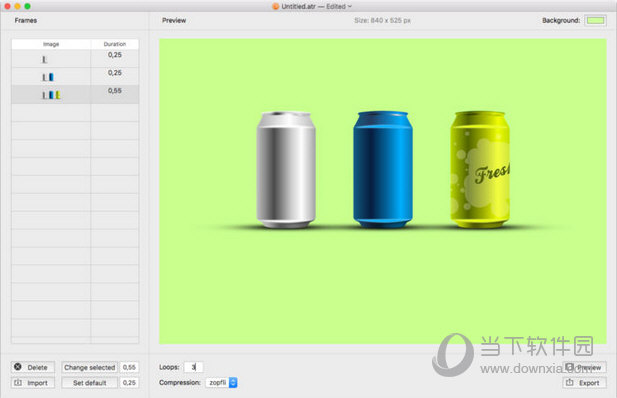Click the Image column header
This screenshot has width=617, height=398.
click(x=51, y=44)
